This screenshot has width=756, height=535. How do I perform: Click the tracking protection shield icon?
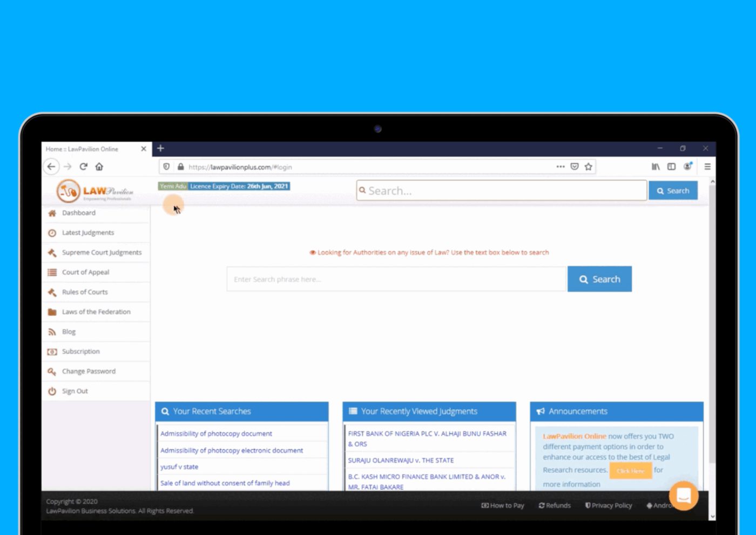(x=166, y=167)
